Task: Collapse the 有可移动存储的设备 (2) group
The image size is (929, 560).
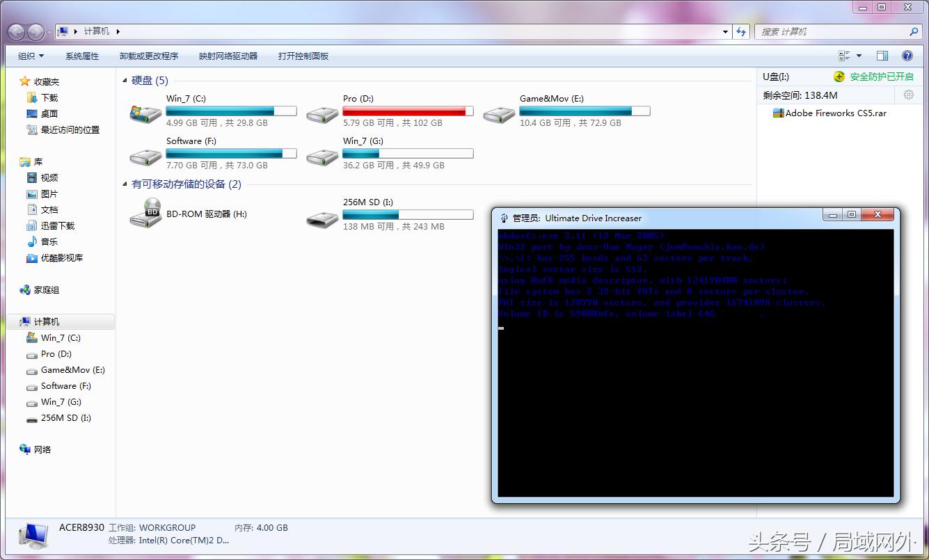Action: click(125, 184)
